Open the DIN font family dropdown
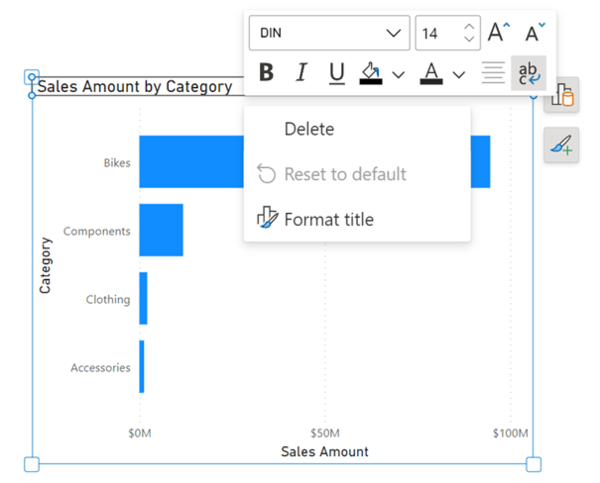Image resolution: width=600 pixels, height=483 pixels. click(x=329, y=33)
